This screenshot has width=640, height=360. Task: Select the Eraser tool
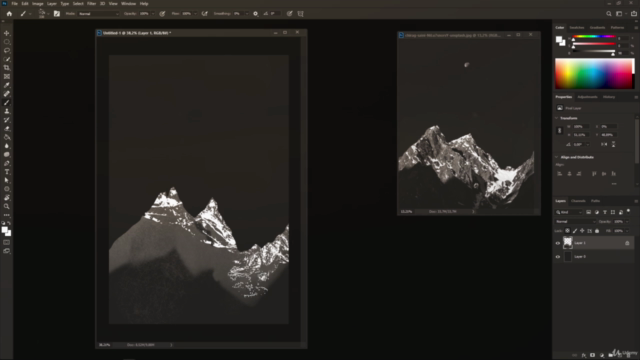7,129
